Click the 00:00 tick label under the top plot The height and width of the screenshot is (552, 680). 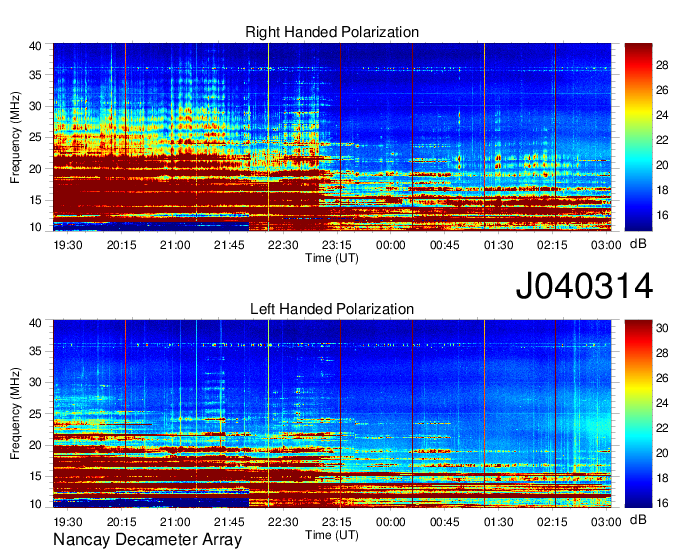pos(391,245)
